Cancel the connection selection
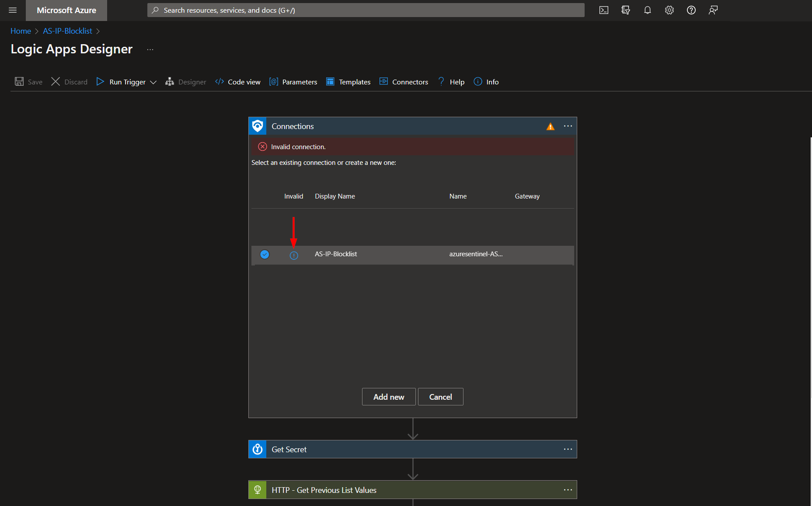The width and height of the screenshot is (812, 506). (x=440, y=397)
